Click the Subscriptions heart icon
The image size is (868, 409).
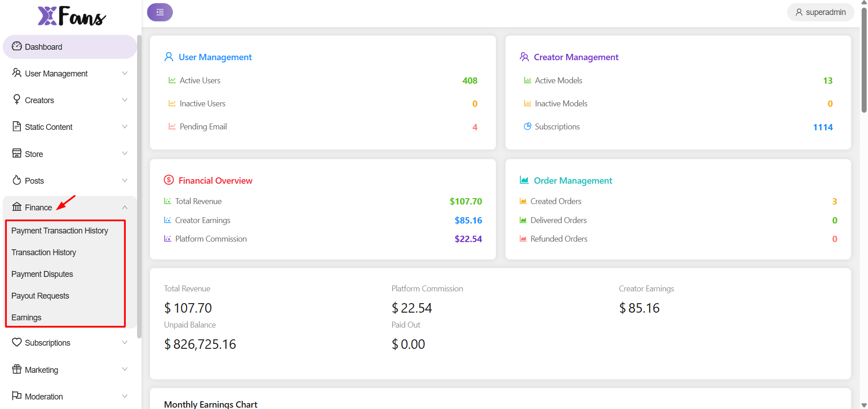17,342
